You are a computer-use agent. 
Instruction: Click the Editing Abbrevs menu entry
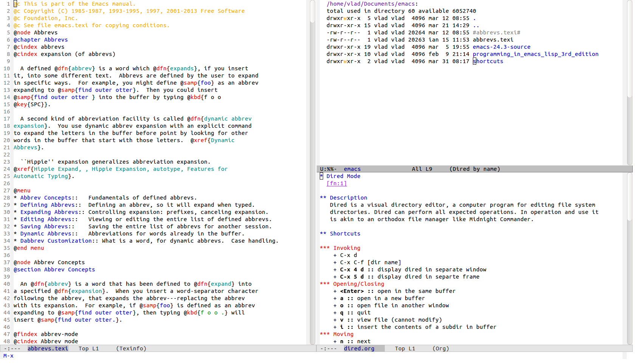pos(142,219)
